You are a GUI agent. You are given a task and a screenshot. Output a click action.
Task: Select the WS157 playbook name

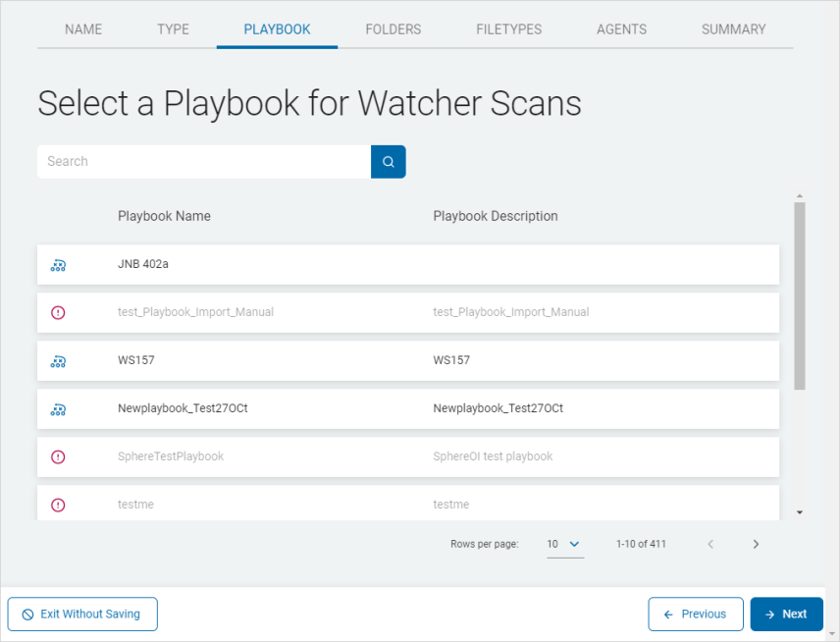pos(136,360)
